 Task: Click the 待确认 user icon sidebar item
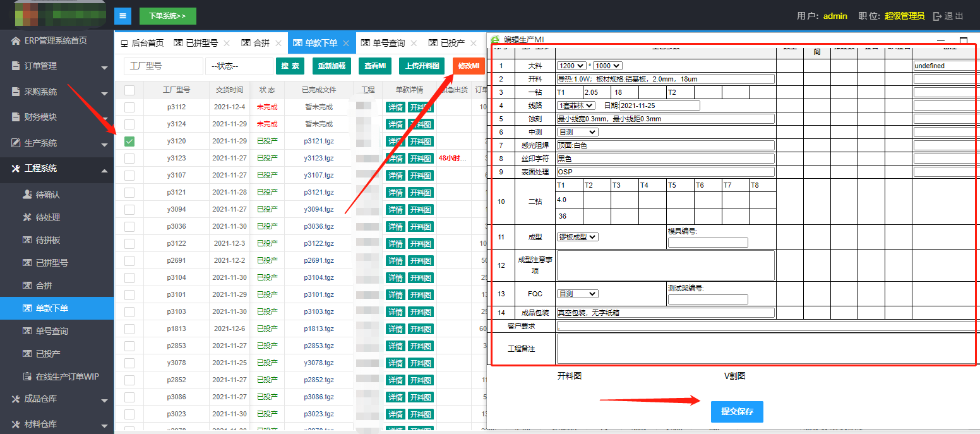click(x=27, y=195)
